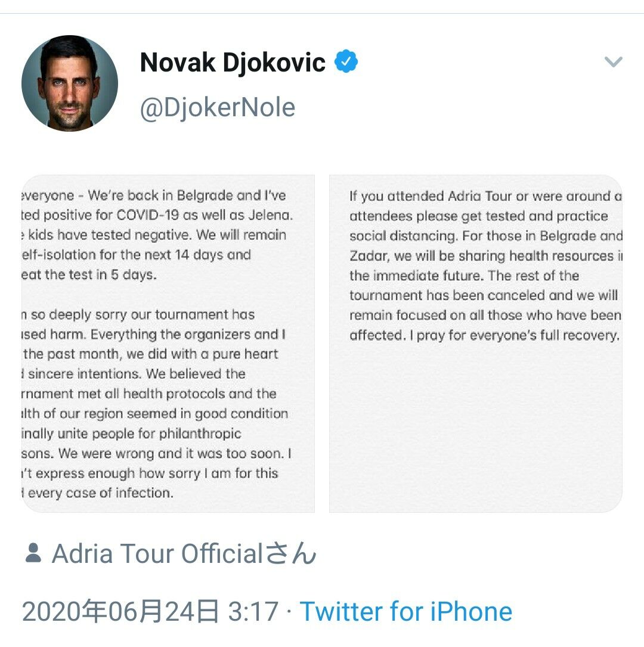Screen dimensions: 644x647
Task: Open the Adria Tour Official tagged account
Action: click(184, 554)
